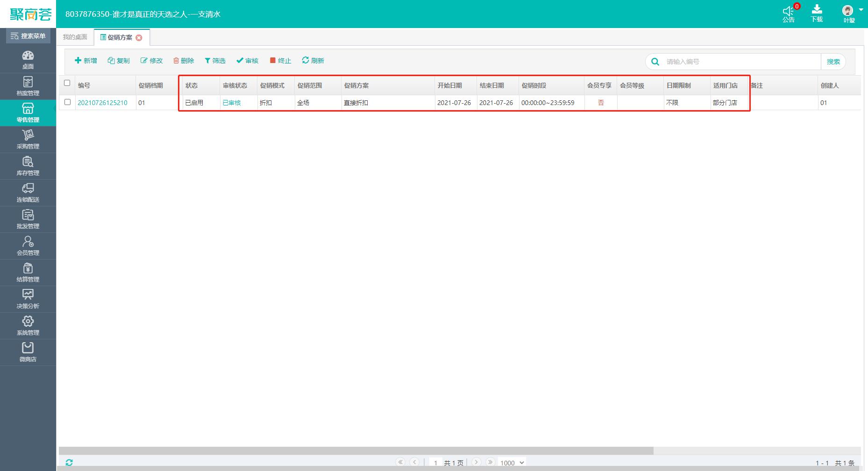The height and width of the screenshot is (471, 868).
Task: Focus the 请输入编号 search field
Action: click(742, 62)
